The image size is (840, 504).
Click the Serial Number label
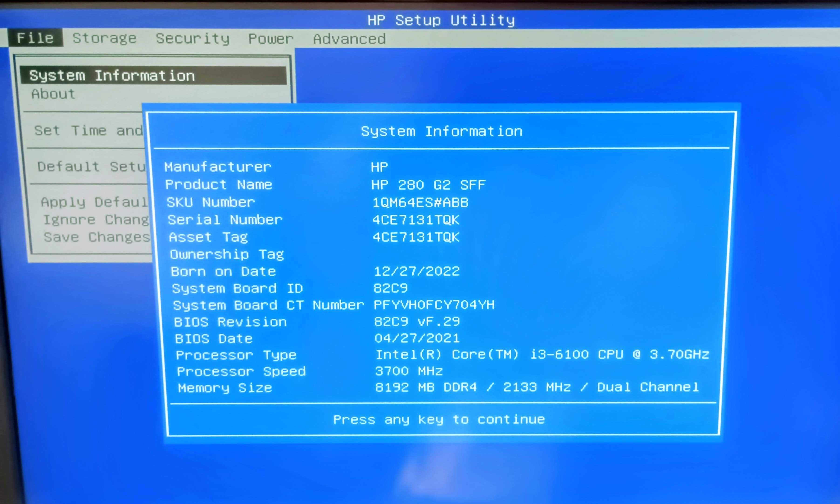[x=225, y=220]
